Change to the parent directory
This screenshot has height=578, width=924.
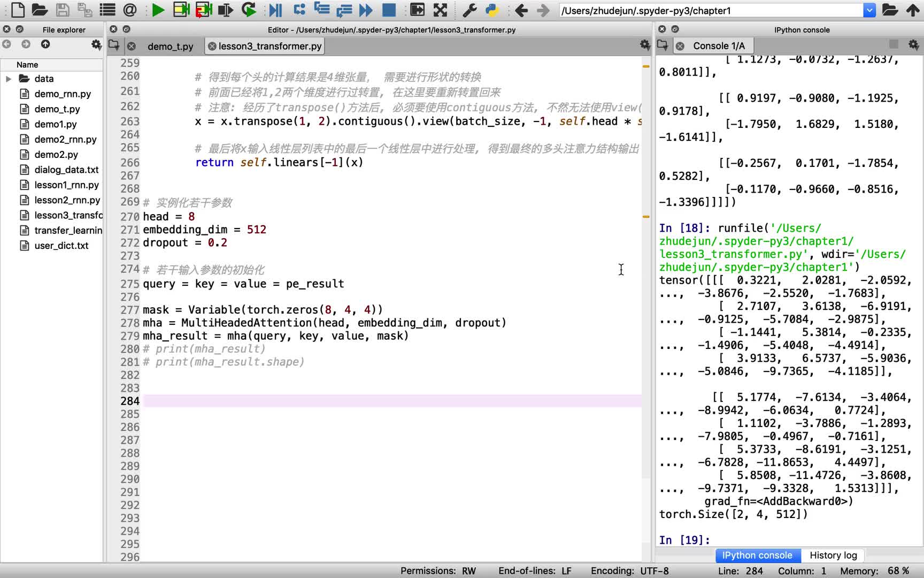click(x=913, y=10)
